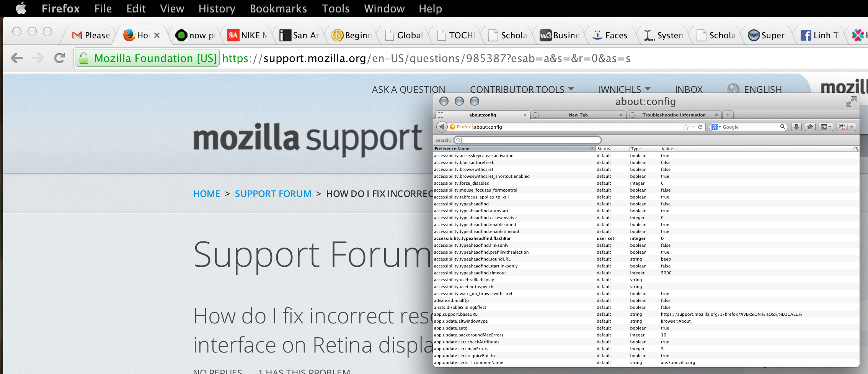The width and height of the screenshot is (868, 374).
Task: Click magnifier icon in Google search box
Action: (x=783, y=127)
